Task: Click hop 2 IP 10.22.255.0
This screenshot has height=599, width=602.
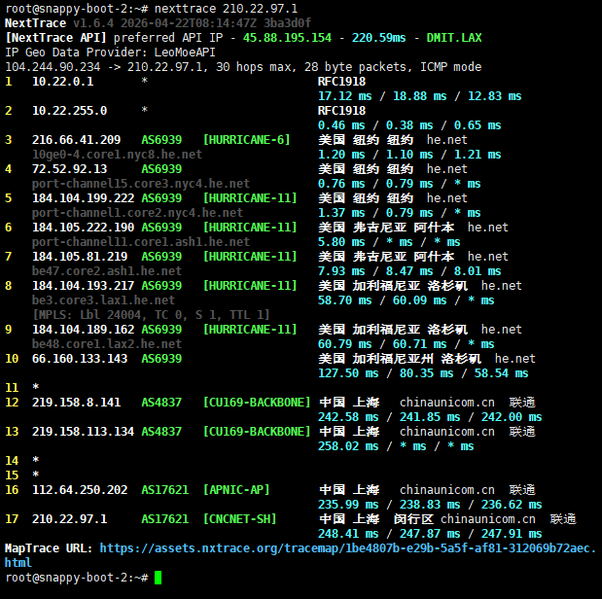Action: [x=69, y=111]
